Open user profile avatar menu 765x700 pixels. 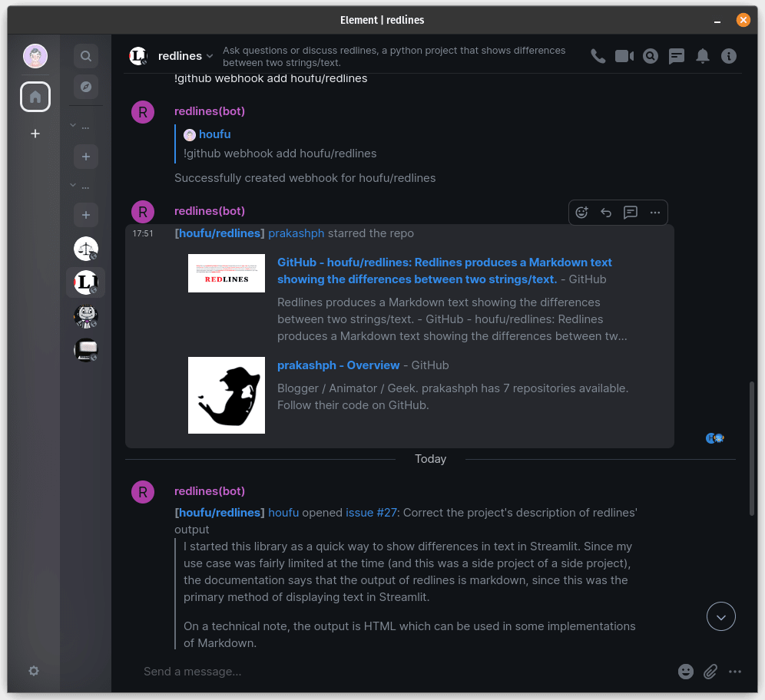35,56
